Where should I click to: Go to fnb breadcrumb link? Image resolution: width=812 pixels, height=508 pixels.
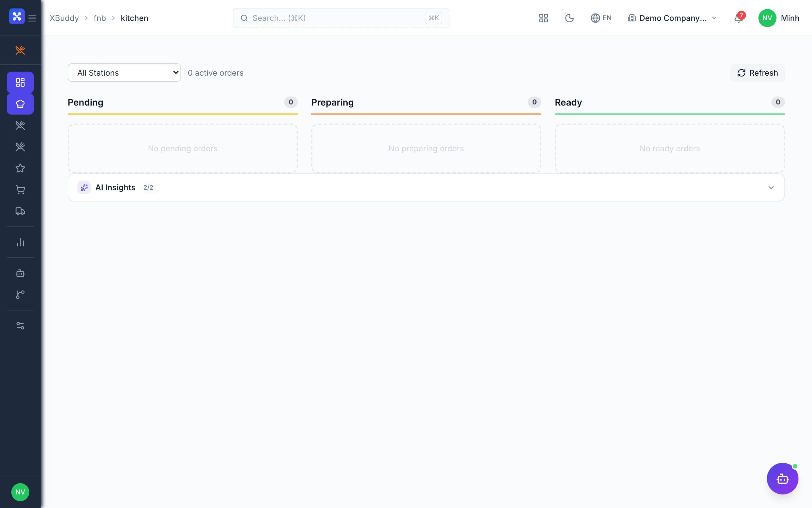(100, 18)
